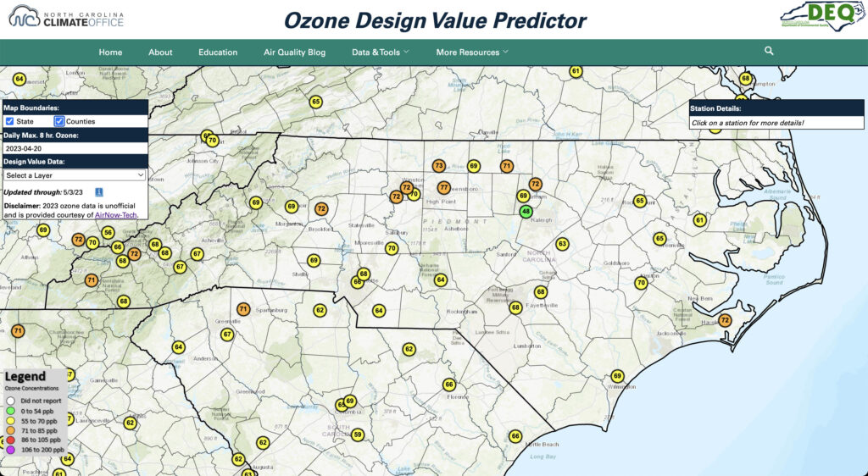This screenshot has width=868, height=476.
Task: Click the blue info icon beside Updated through
Action: click(x=99, y=192)
